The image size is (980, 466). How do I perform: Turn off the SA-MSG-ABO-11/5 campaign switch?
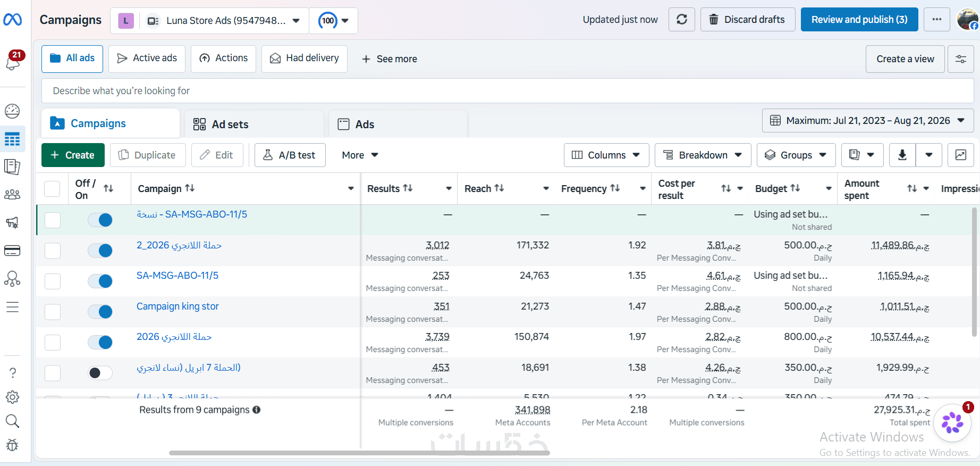point(100,281)
